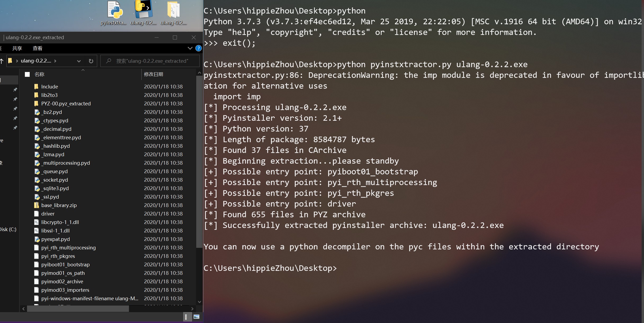644x323 pixels.
Task: Expand the ribbon with the chevron
Action: pos(190,48)
